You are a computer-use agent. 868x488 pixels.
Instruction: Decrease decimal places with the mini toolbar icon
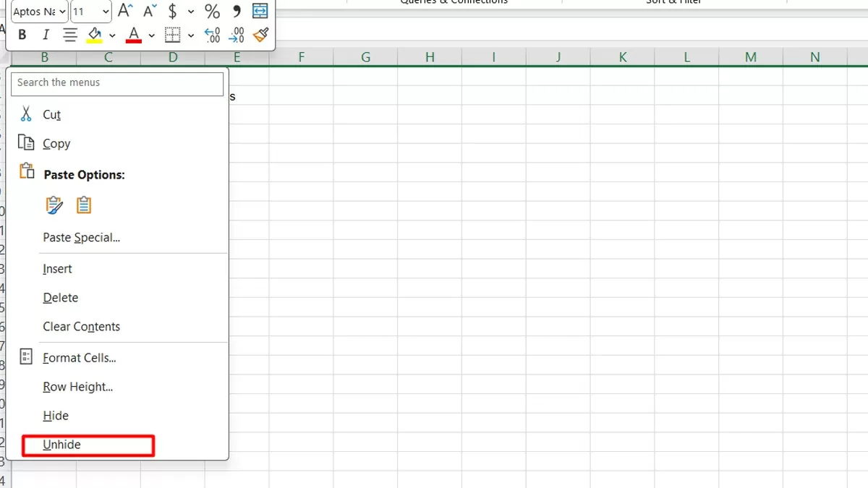click(x=237, y=35)
